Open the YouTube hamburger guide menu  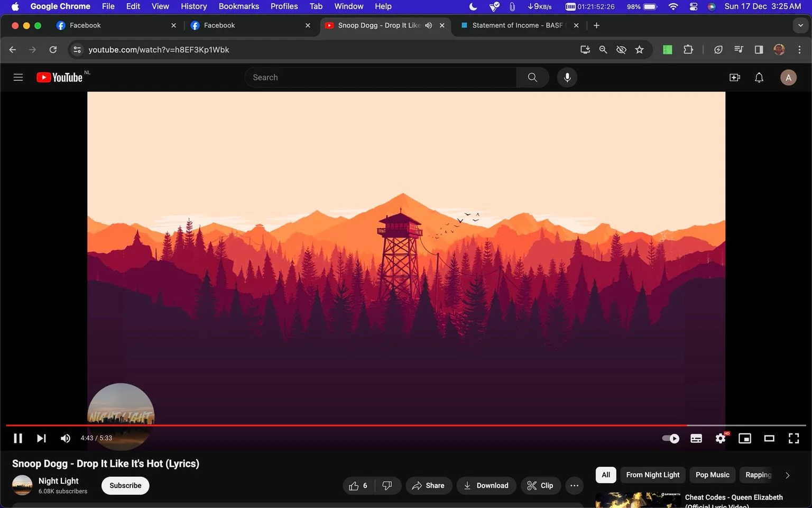pyautogui.click(x=18, y=77)
